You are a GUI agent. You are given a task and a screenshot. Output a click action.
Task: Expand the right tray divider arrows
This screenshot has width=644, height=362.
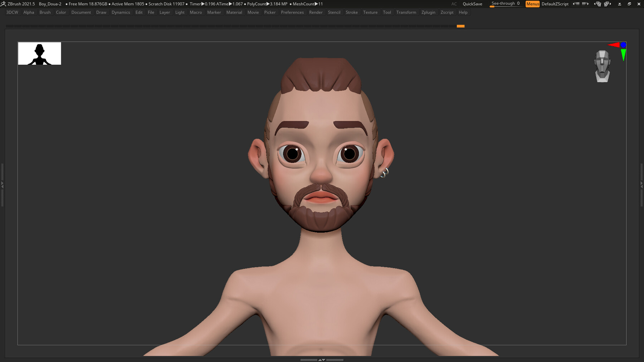[x=641, y=185]
